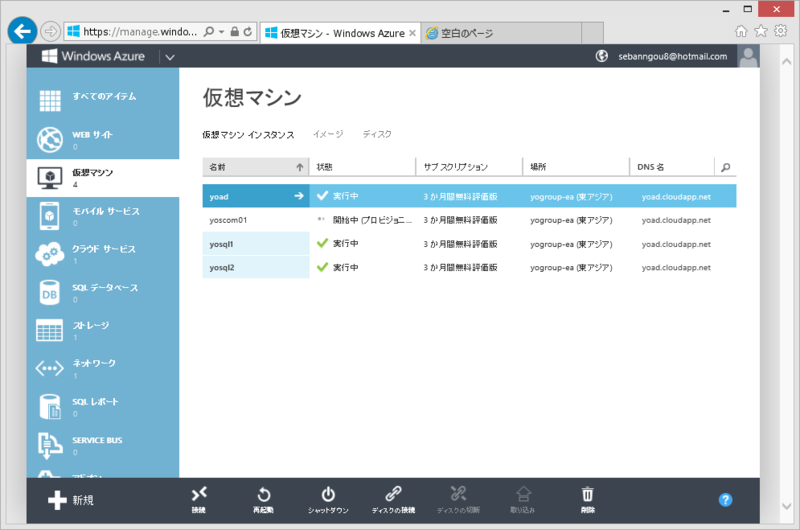The image size is (800, 530).
Task: Click the account email sebanngou8@hotmail.com
Action: coord(672,57)
